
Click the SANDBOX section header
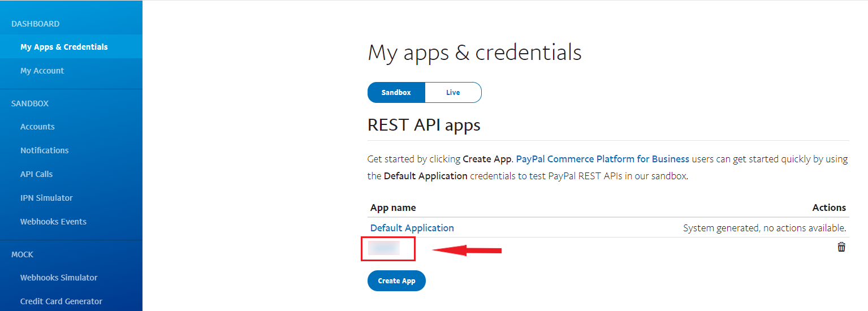pyautogui.click(x=30, y=103)
